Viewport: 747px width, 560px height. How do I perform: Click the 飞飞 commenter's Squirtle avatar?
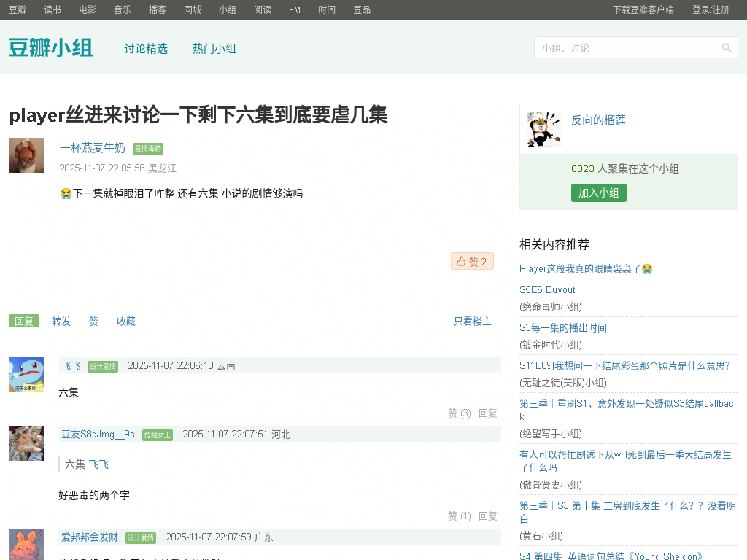(x=26, y=375)
